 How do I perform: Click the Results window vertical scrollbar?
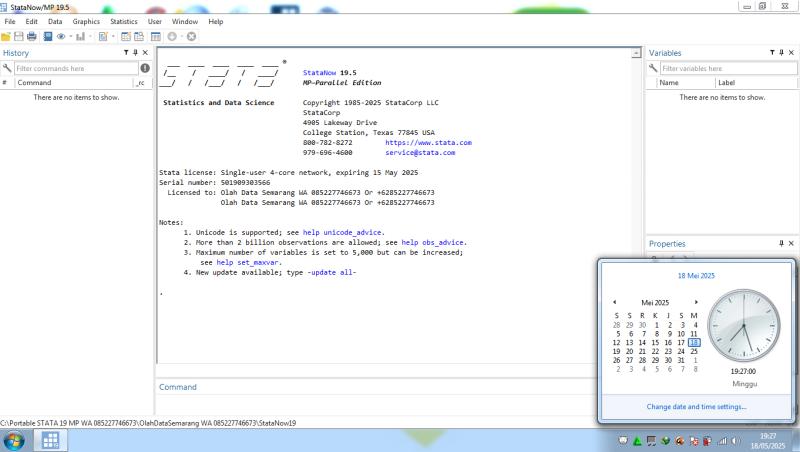pos(637,200)
